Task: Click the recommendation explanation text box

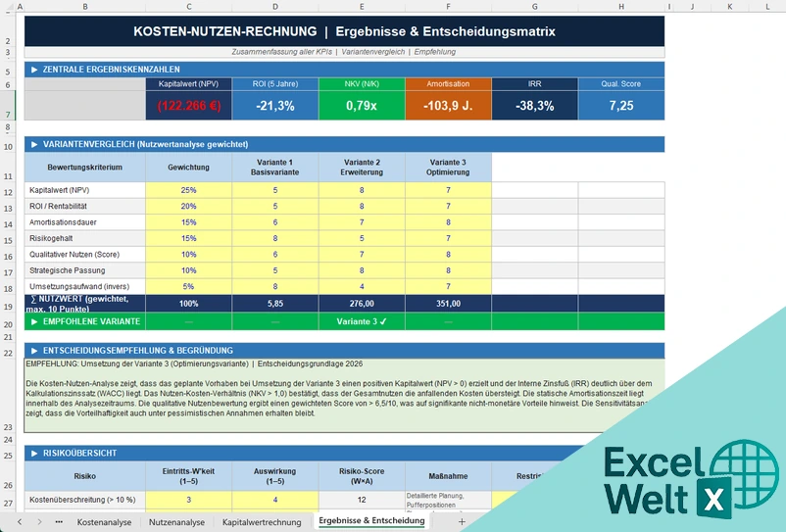Action: 344,395
